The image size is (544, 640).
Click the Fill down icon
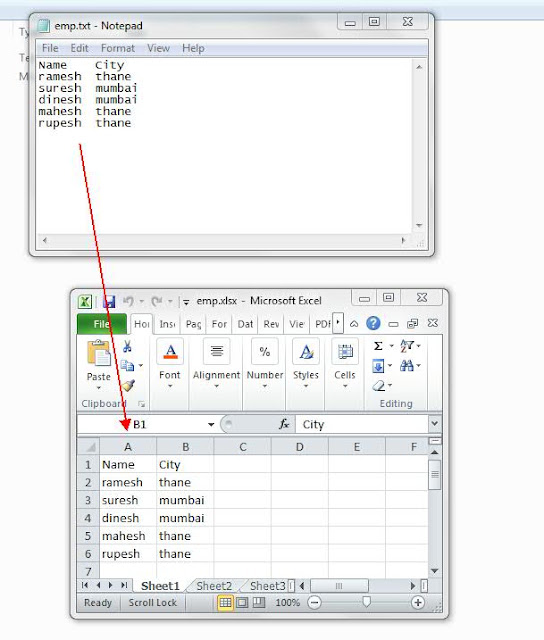[378, 366]
